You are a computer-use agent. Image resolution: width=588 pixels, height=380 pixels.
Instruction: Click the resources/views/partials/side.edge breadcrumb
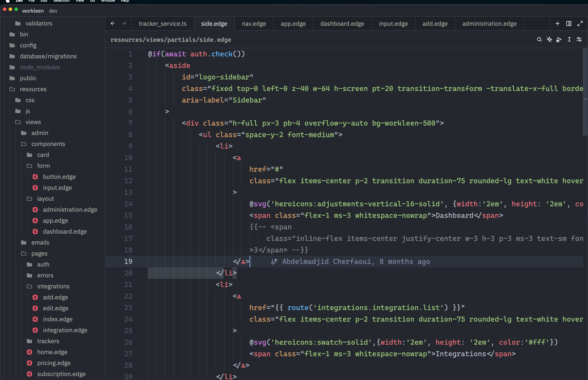(171, 39)
